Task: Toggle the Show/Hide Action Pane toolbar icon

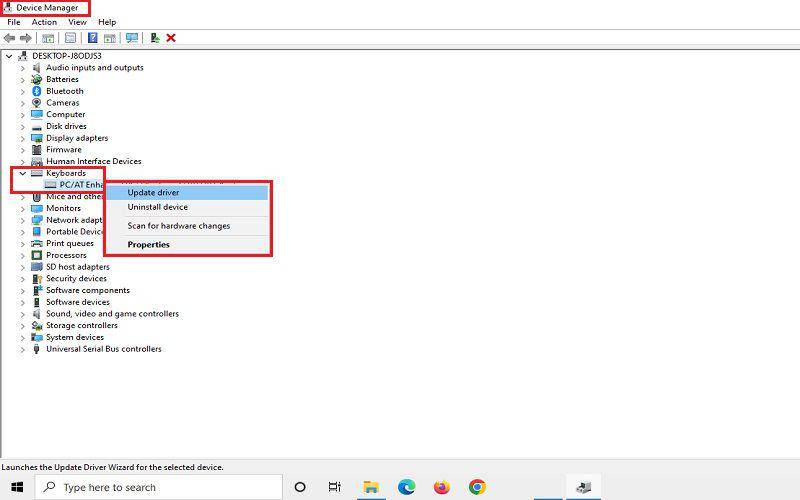Action: (109, 38)
